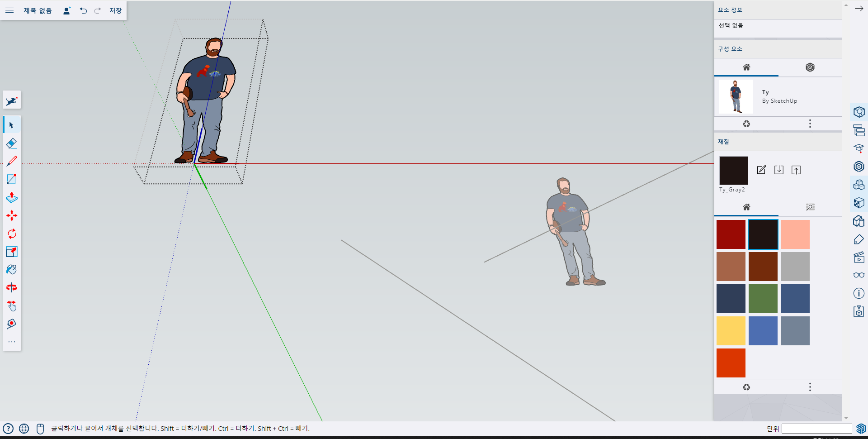Open the Instructor graduation cap icon
The height and width of the screenshot is (439, 868).
pyautogui.click(x=859, y=148)
